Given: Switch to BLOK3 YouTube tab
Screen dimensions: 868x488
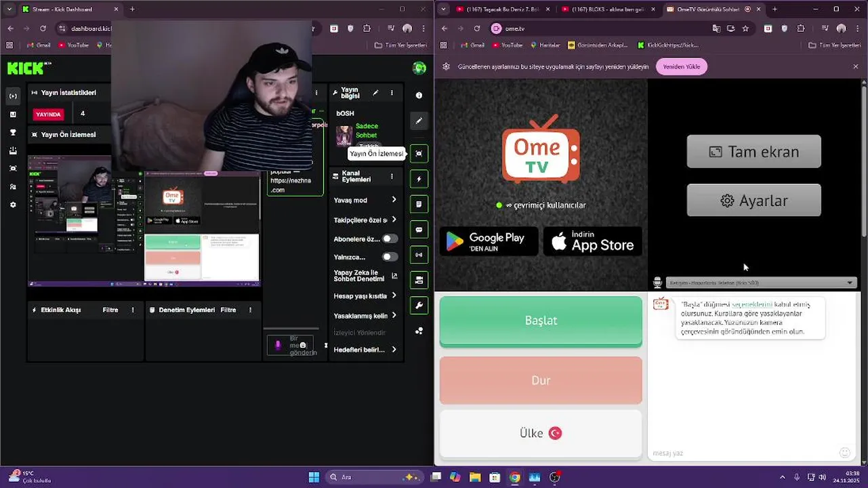Looking at the screenshot, I should 607,9.
